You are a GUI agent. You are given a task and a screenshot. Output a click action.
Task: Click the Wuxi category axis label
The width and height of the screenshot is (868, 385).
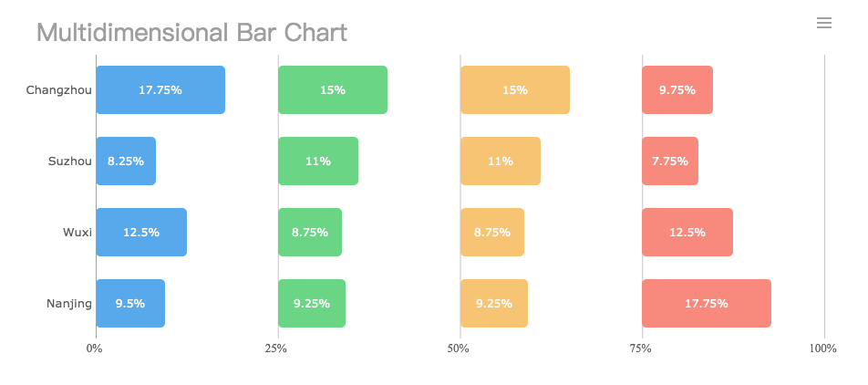[77, 233]
